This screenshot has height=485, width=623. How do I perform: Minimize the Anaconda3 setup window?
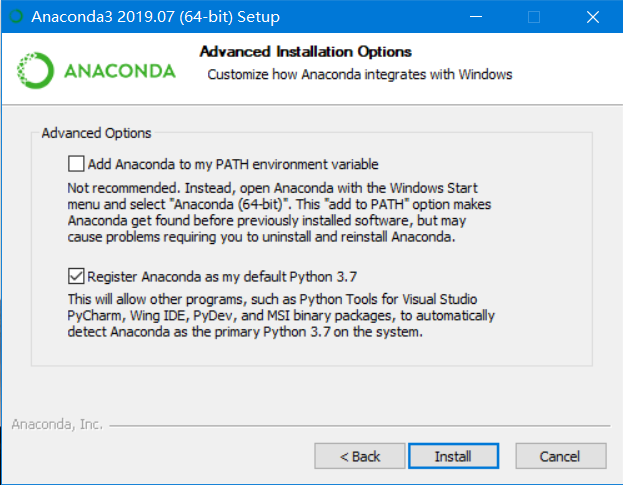[476, 17]
